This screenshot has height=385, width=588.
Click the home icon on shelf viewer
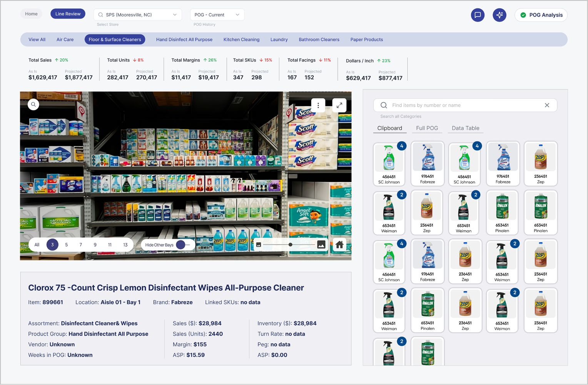[x=339, y=245]
